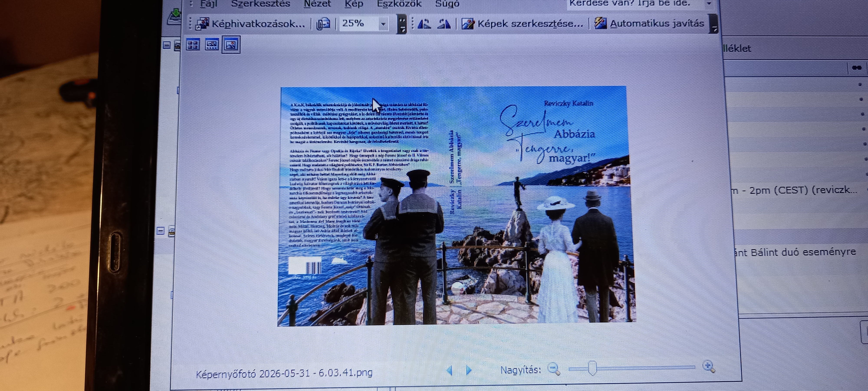The image size is (868, 391).
Task: Open the Eszközök menu
Action: pyautogui.click(x=399, y=4)
